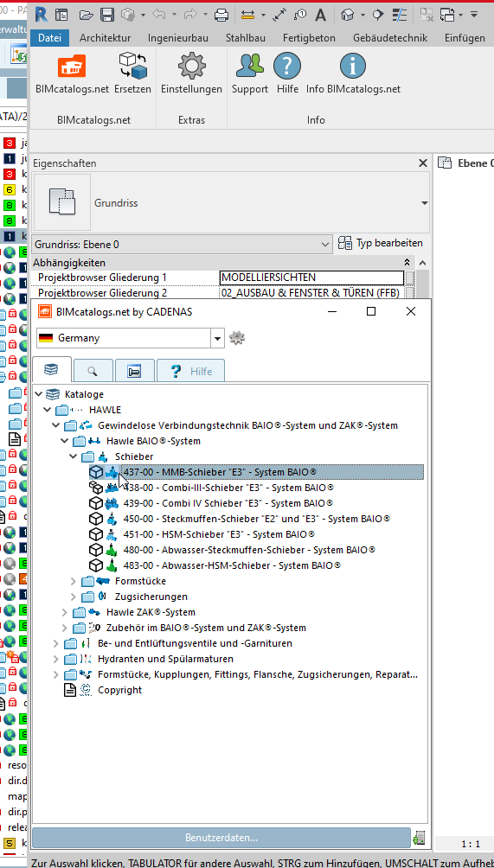The image size is (494, 868).
Task: Close the Eigenschaften panel
Action: 422,163
